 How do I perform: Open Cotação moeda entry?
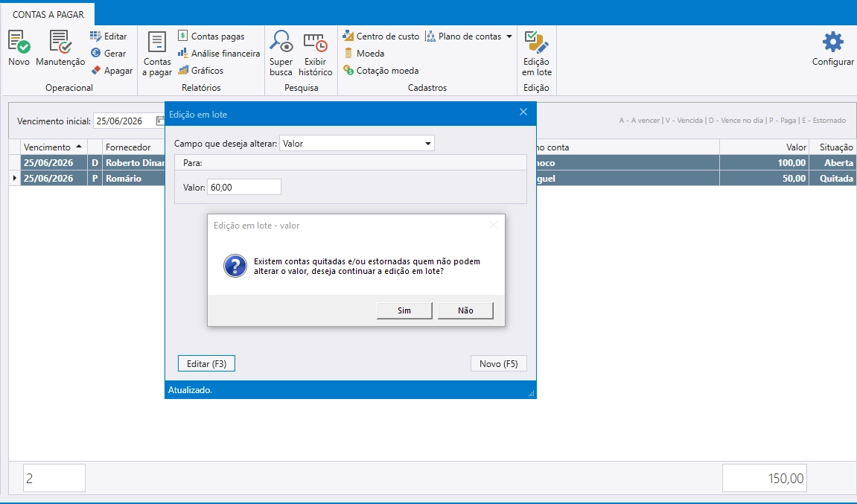point(381,70)
